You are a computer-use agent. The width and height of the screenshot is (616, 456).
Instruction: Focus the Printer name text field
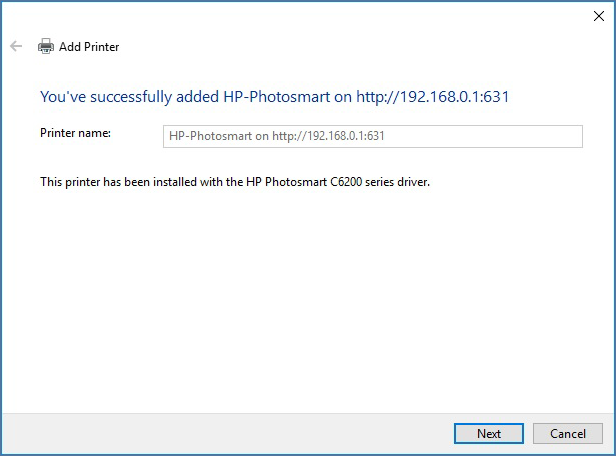point(372,136)
